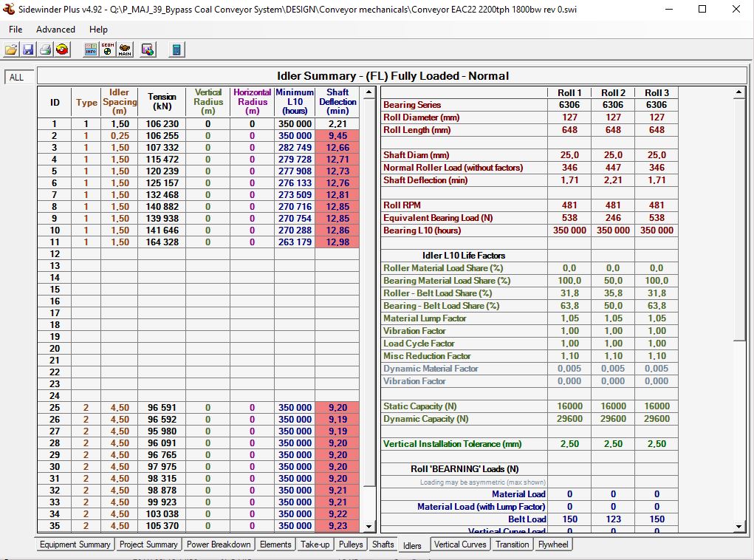Viewport: 754px width, 560px height.
Task: Click the MAIN toolbar icon
Action: click(x=125, y=49)
